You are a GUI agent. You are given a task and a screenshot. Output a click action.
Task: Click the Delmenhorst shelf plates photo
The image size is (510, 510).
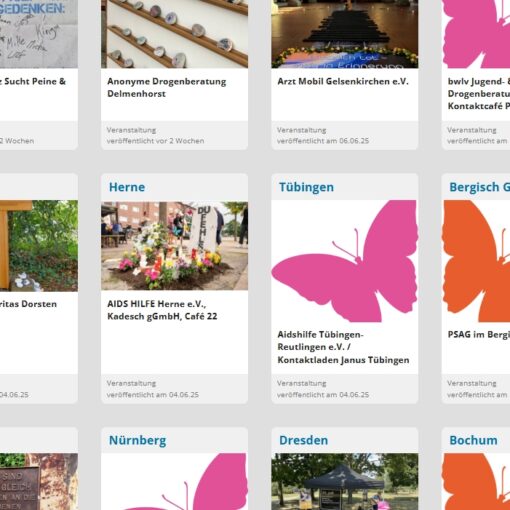[174, 34]
